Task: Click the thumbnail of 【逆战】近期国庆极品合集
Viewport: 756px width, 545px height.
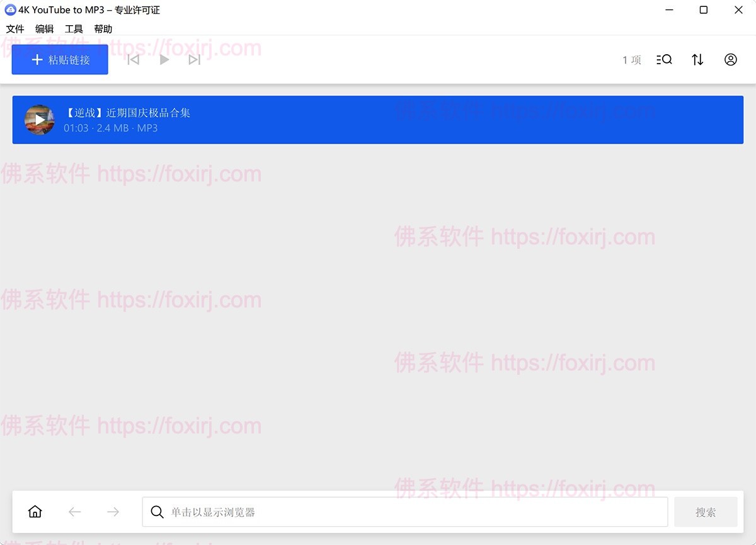Action: click(39, 120)
